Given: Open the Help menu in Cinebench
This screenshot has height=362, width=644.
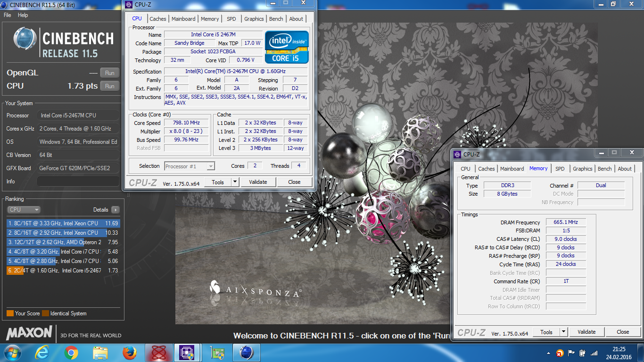Looking at the screenshot, I should click(x=23, y=15).
